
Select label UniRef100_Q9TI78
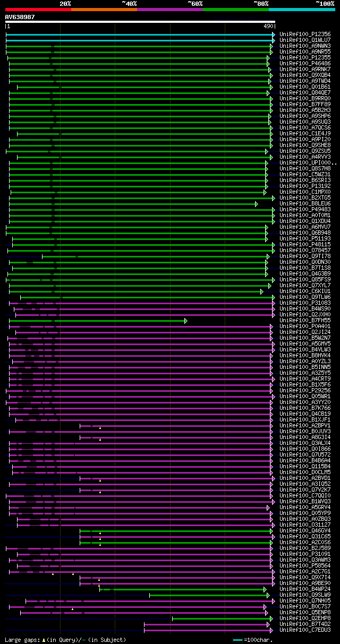(305, 256)
